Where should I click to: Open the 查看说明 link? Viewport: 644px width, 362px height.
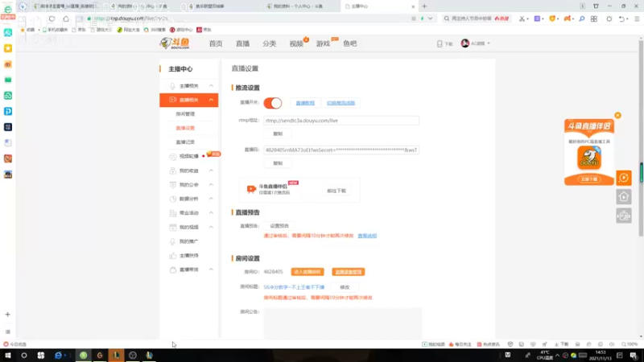click(x=367, y=236)
